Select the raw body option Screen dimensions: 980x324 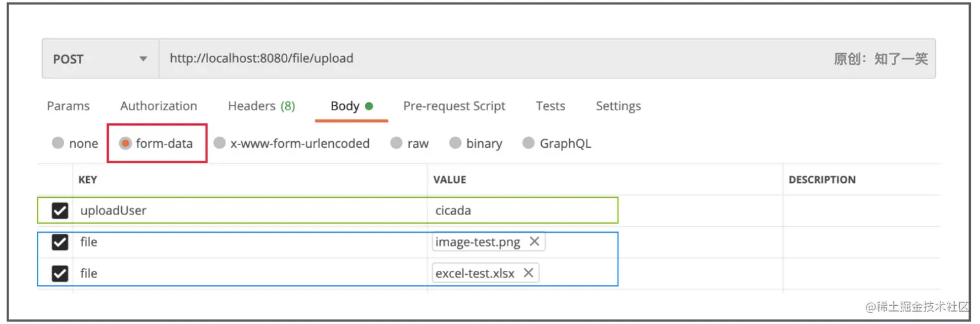point(397,143)
